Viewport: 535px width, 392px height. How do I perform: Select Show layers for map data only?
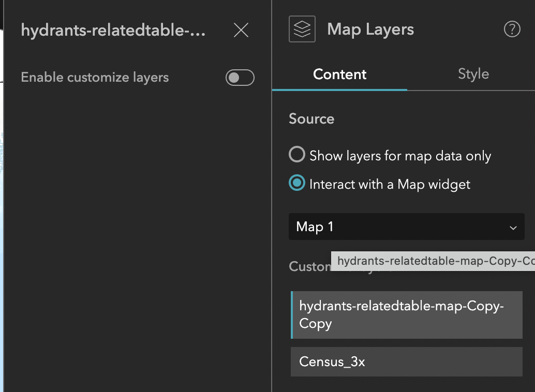[297, 155]
